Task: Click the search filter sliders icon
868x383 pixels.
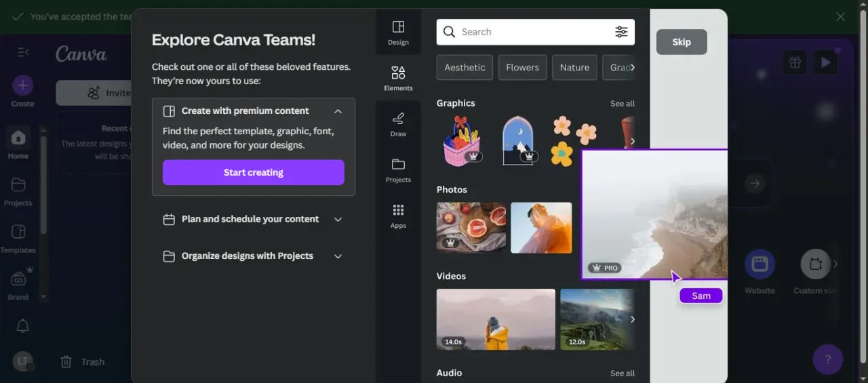Action: 621,32
